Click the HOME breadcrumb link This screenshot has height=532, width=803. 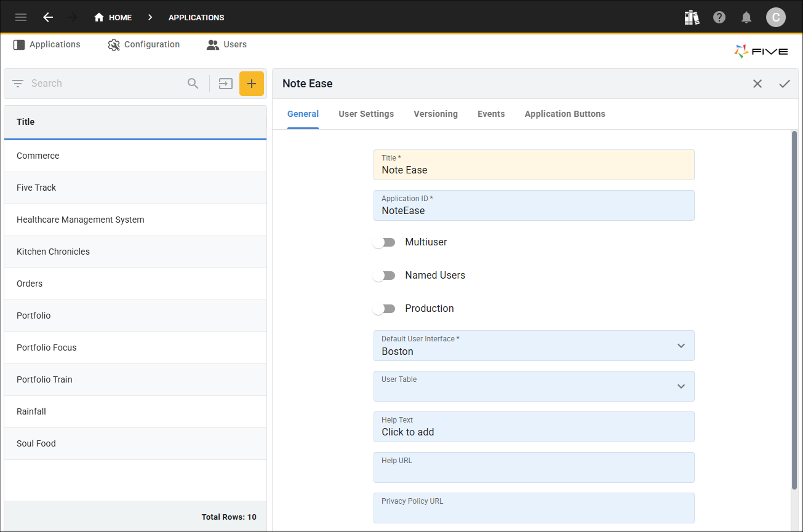[113, 17]
